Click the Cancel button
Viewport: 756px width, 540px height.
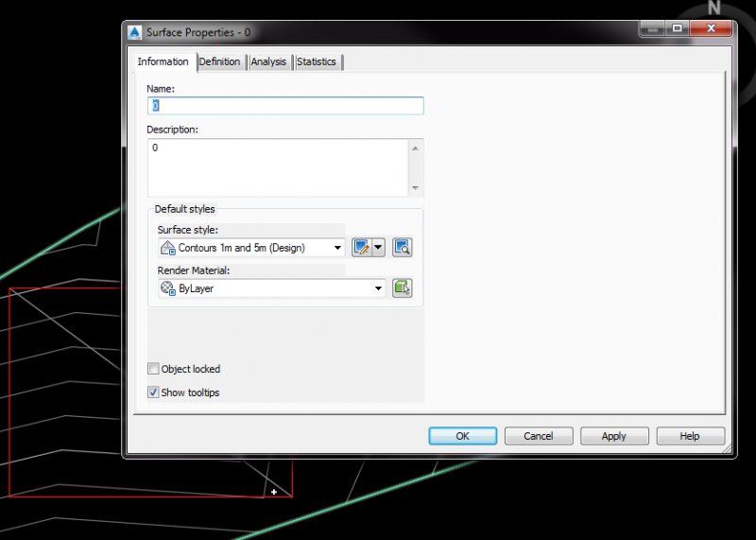pyautogui.click(x=539, y=436)
